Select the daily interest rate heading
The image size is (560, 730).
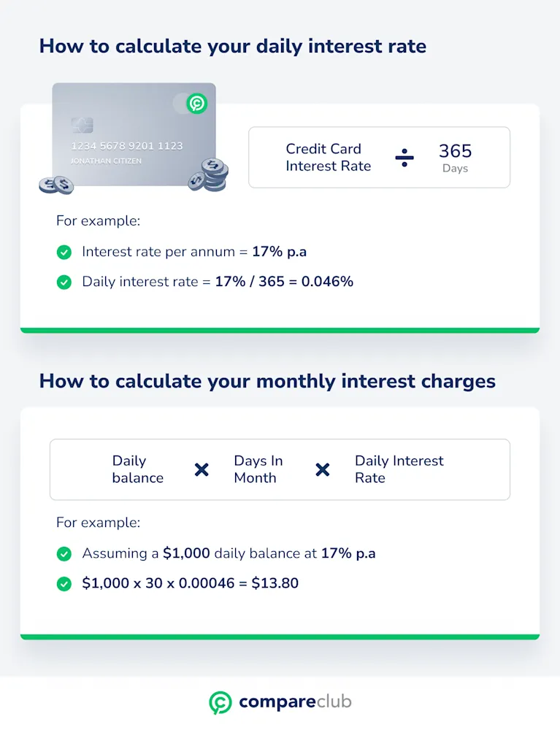(x=233, y=47)
